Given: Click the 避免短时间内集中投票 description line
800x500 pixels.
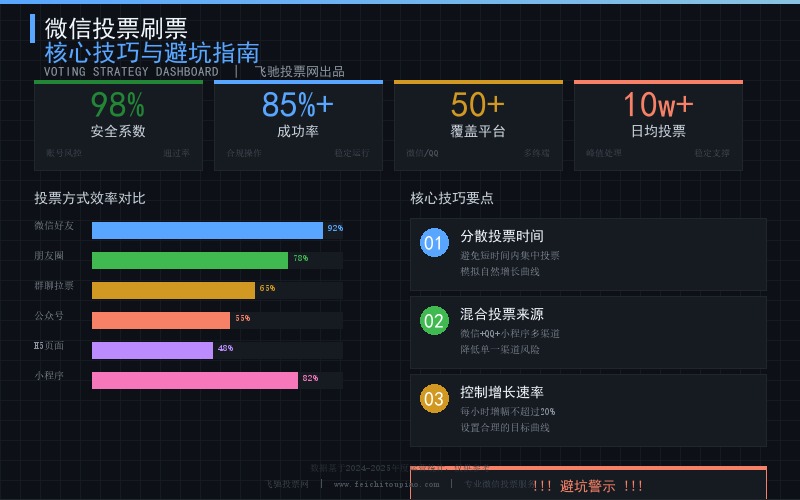Looking at the screenshot, I should pyautogui.click(x=510, y=256).
